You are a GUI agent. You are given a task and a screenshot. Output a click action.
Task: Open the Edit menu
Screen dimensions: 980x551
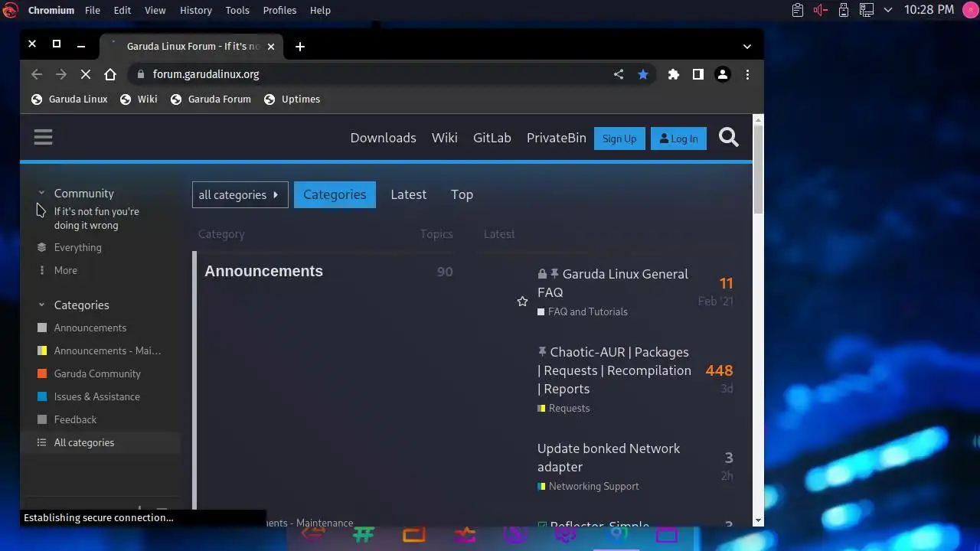pos(122,10)
